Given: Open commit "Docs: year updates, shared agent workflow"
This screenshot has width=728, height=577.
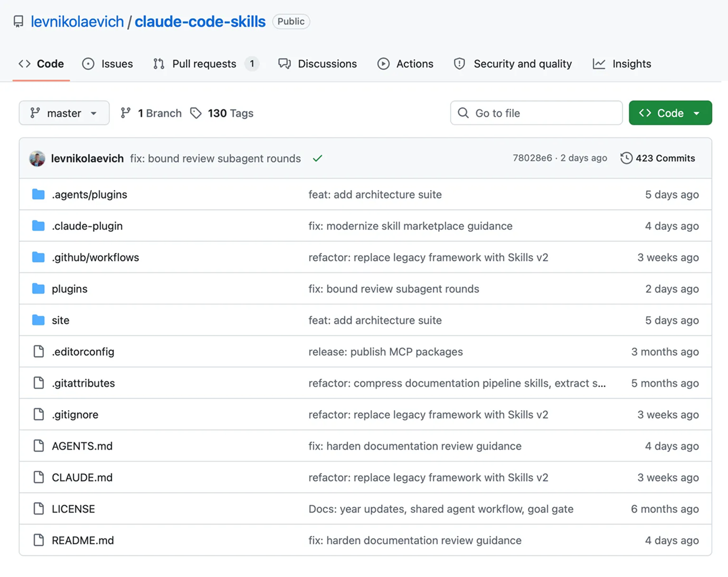Looking at the screenshot, I should tap(441, 509).
